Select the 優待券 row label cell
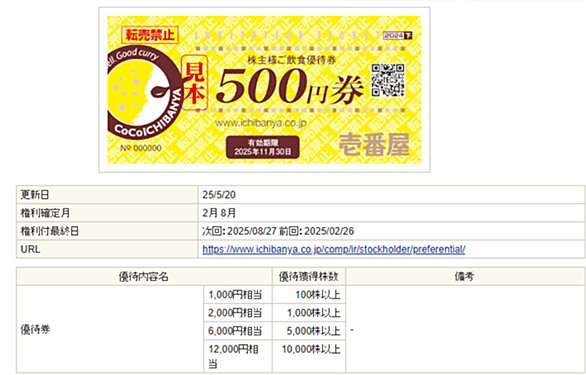The width and height of the screenshot is (586, 375). 110,329
